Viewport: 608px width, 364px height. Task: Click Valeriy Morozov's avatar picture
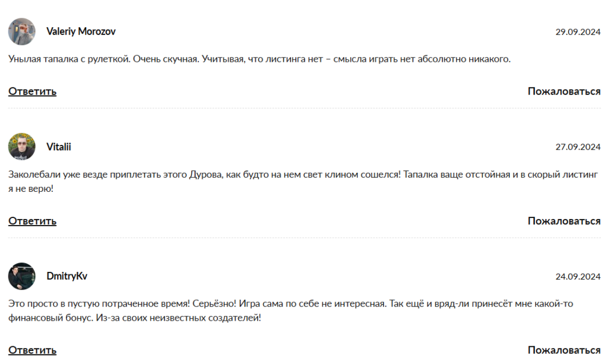pyautogui.click(x=22, y=31)
